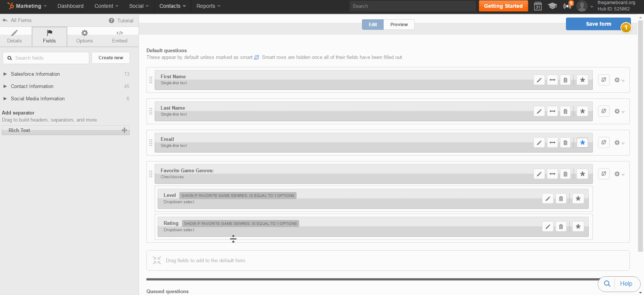The image size is (644, 295).
Task: Make the Email row smart
Action: click(604, 142)
